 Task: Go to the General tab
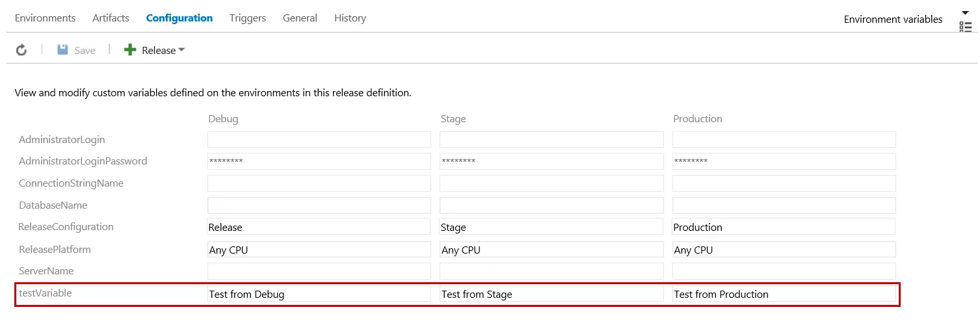(x=300, y=18)
